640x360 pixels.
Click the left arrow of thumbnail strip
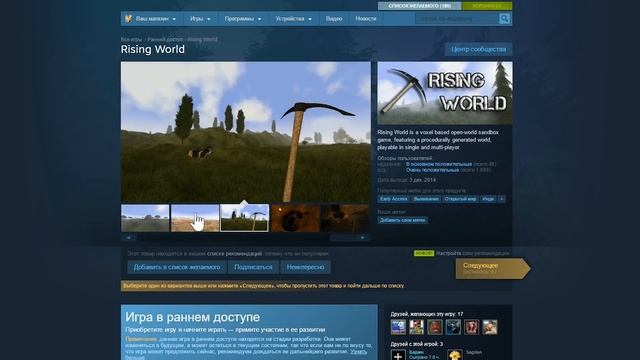click(129, 237)
